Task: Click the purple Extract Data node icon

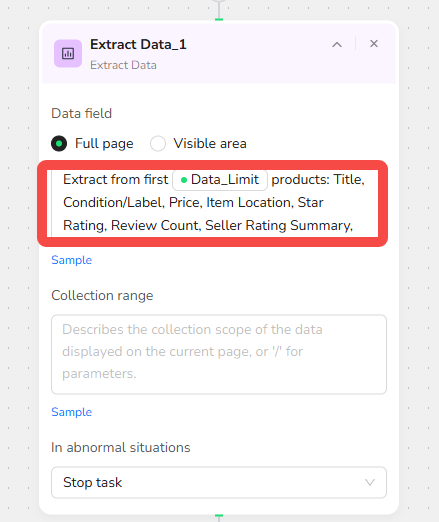Action: (x=68, y=53)
